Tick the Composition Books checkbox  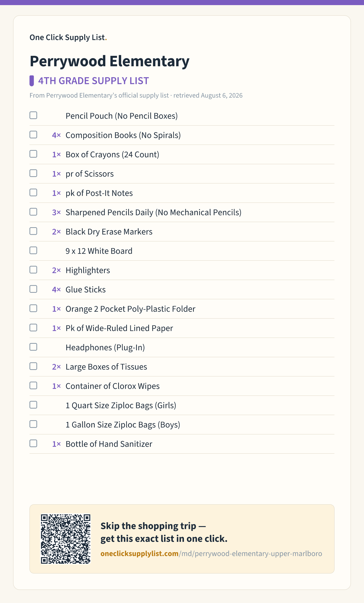click(33, 134)
